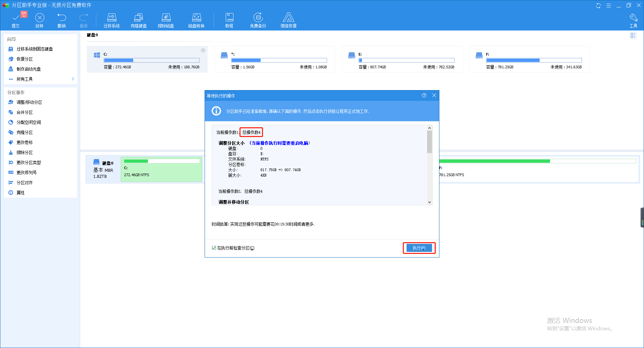Click the 调整分区大小 operation heading
The image size is (644, 348).
pyautogui.click(x=232, y=143)
